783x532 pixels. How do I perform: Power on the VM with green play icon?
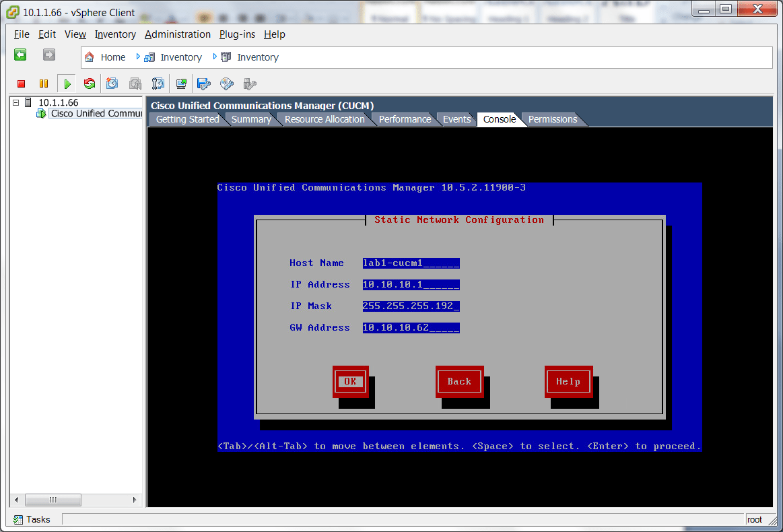[67, 84]
